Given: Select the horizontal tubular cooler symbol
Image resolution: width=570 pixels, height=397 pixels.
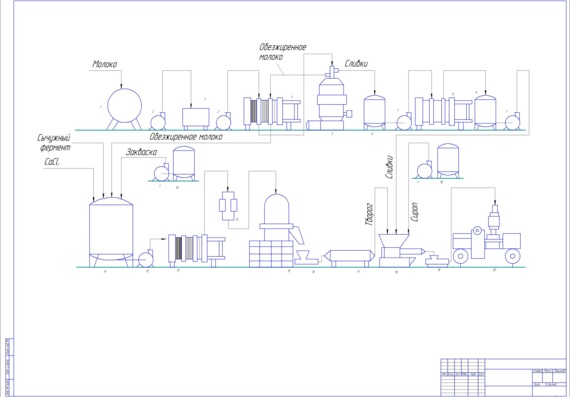Looking at the screenshot, I should click(x=349, y=258).
